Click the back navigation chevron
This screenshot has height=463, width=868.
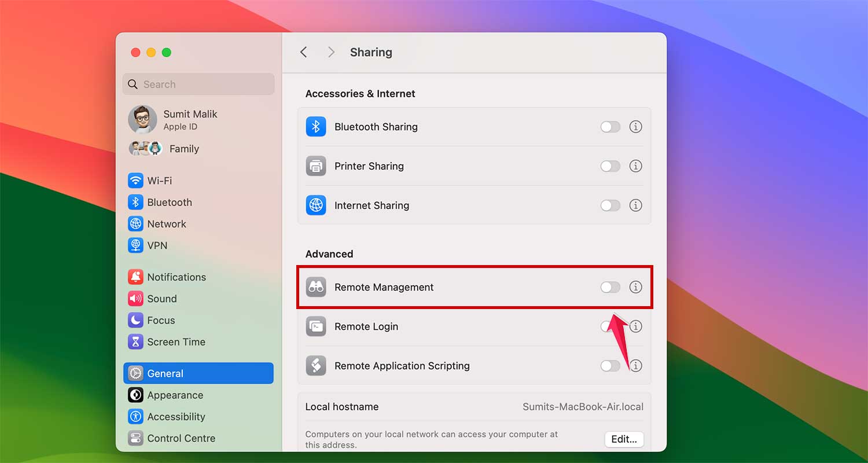(303, 52)
